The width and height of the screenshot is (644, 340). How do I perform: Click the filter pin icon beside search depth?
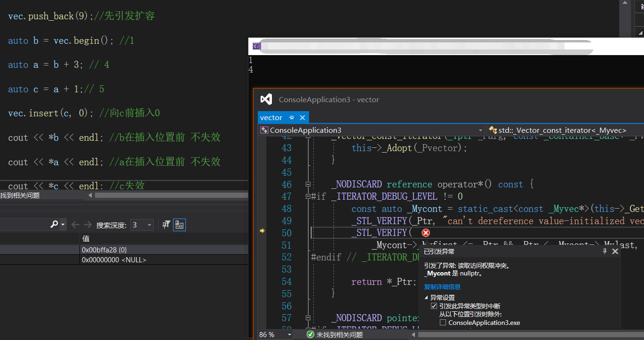pyautogui.click(x=166, y=225)
